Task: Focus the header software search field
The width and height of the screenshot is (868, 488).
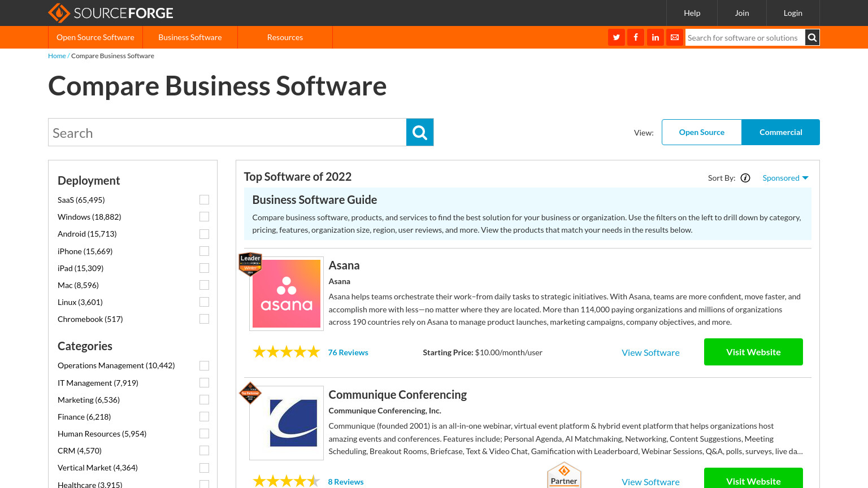Action: coord(745,37)
